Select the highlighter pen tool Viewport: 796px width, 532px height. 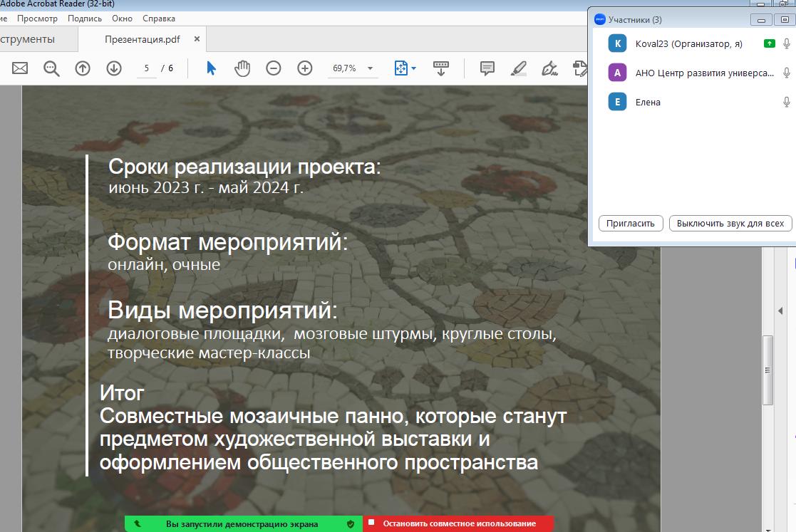click(518, 68)
